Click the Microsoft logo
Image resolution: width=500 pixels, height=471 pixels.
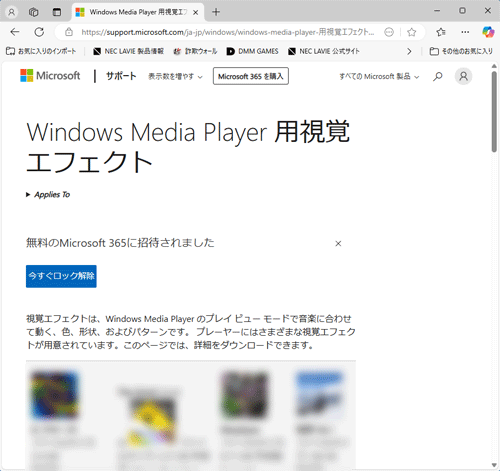click(50, 76)
